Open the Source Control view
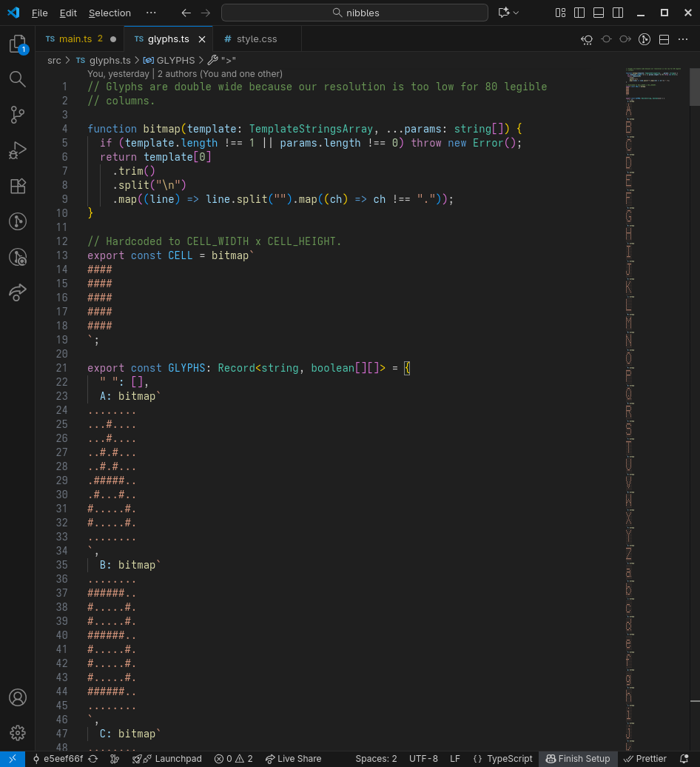 pyautogui.click(x=18, y=115)
